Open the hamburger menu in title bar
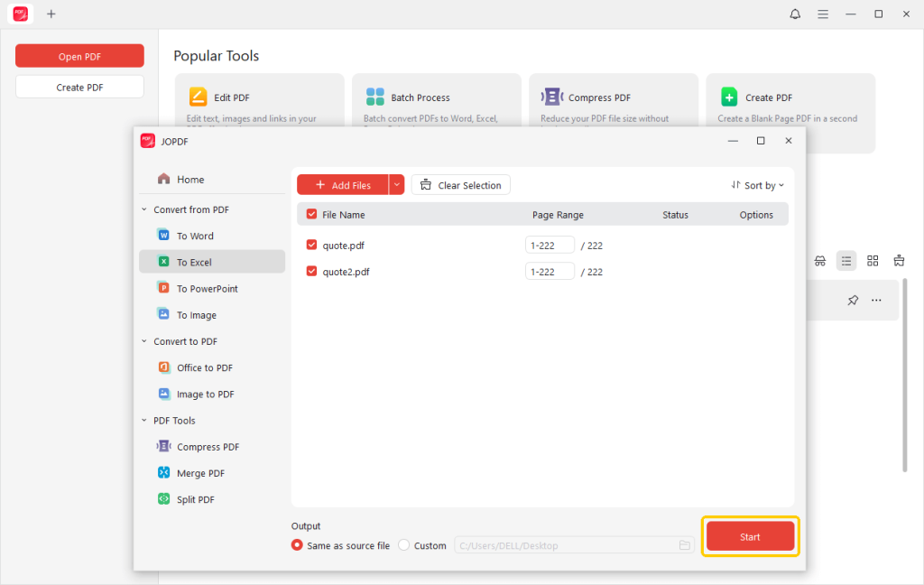 pos(823,14)
